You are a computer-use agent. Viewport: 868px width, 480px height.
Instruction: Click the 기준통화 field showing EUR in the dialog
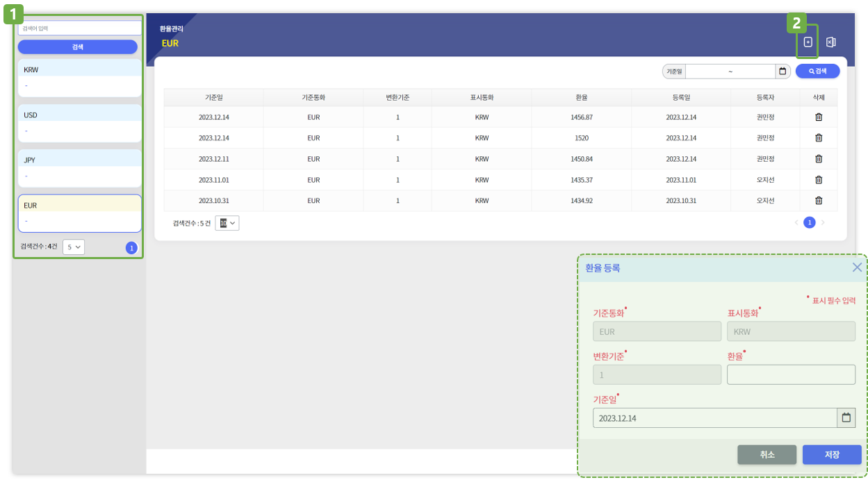[657, 331]
